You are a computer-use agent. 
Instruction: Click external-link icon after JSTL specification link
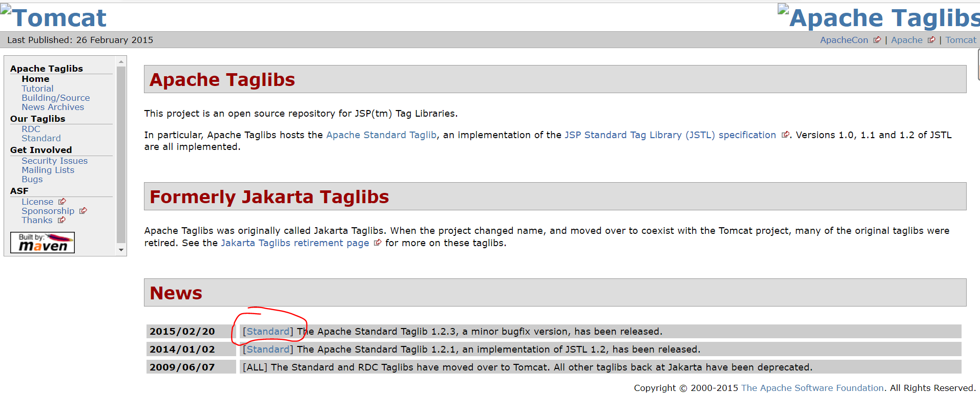tap(785, 135)
